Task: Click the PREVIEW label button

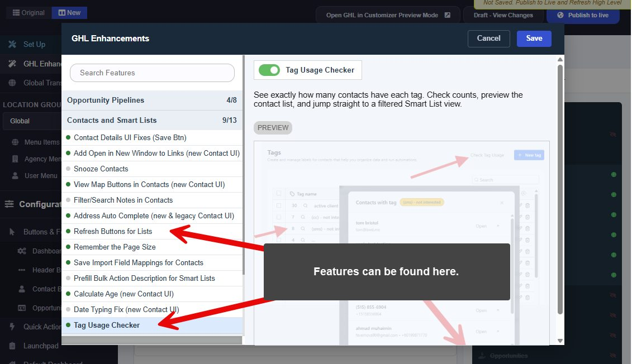Action: pos(273,128)
